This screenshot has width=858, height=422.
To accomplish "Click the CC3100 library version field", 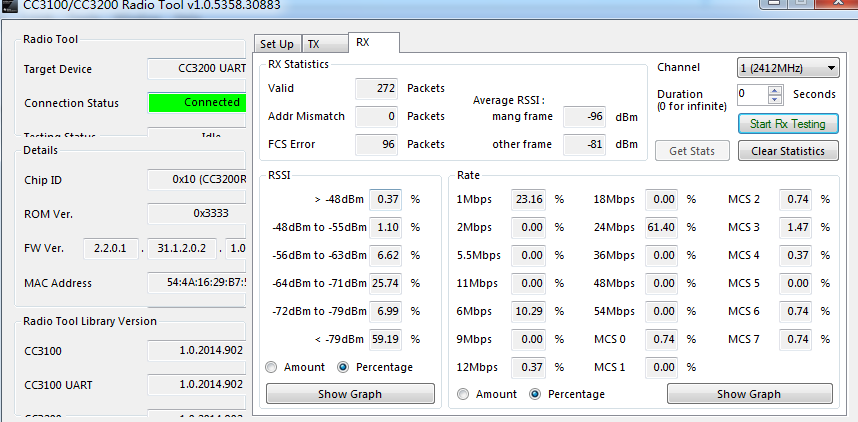I will tap(196, 351).
